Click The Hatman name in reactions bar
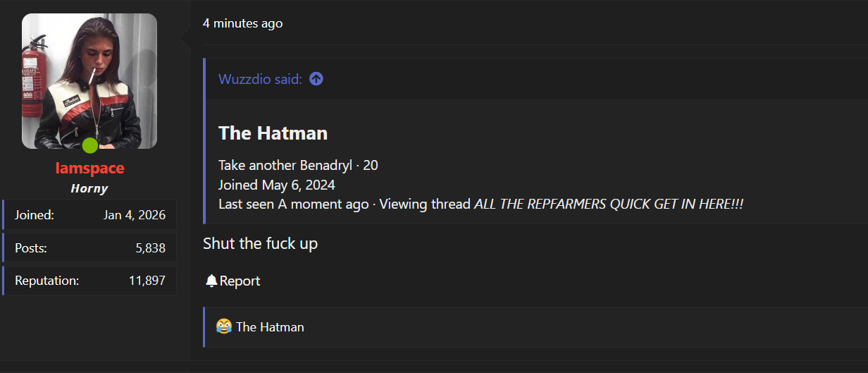 click(x=270, y=327)
